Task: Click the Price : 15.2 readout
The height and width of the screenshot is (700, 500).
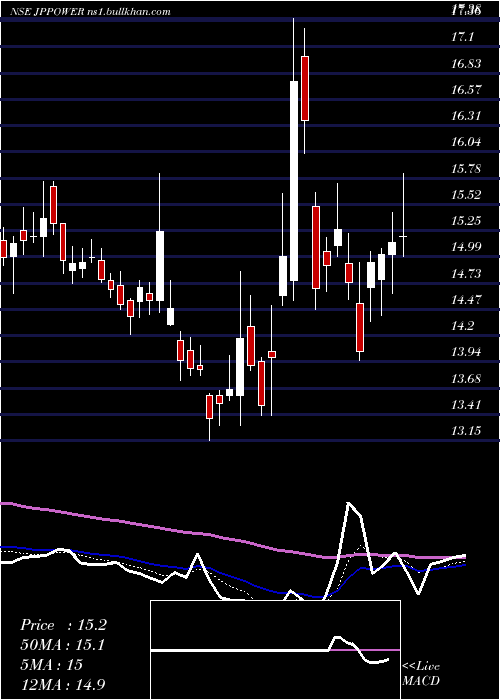Action: (x=63, y=625)
